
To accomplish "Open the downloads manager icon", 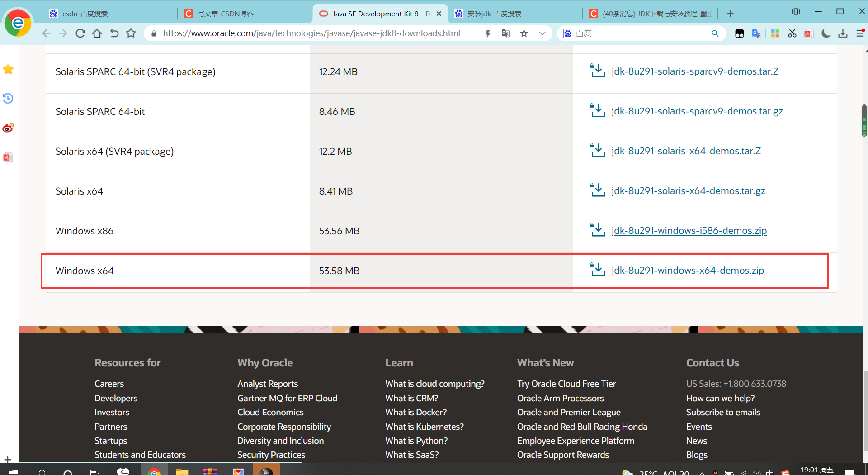I will (843, 33).
